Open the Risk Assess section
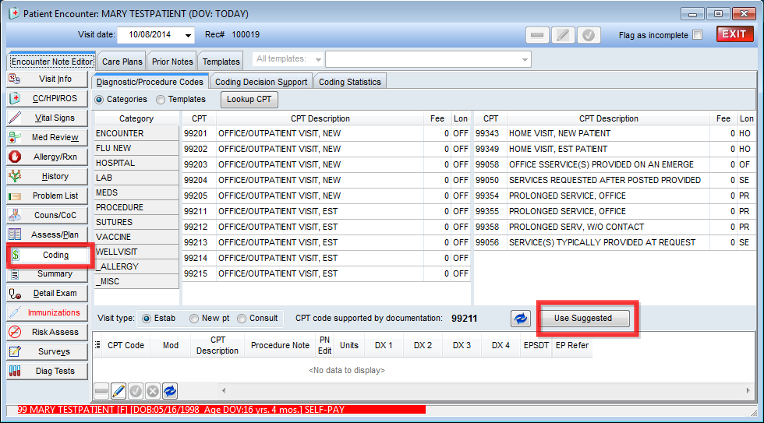The height and width of the screenshot is (423, 764). coord(47,332)
